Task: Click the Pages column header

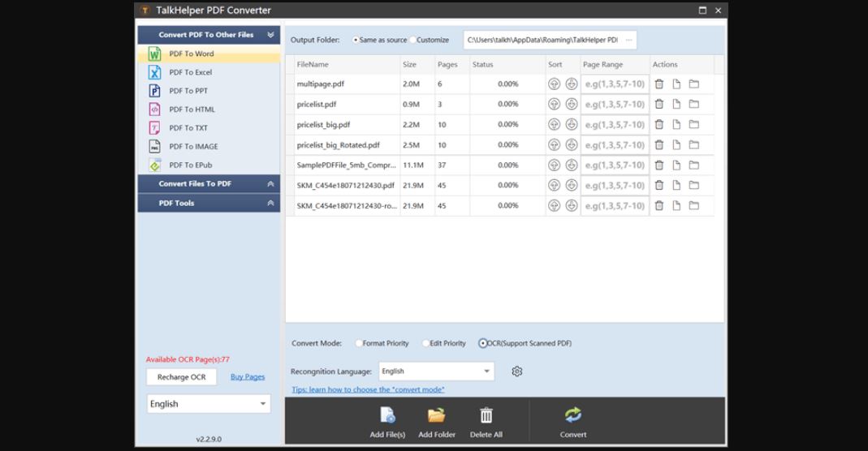Action: pyautogui.click(x=452, y=65)
